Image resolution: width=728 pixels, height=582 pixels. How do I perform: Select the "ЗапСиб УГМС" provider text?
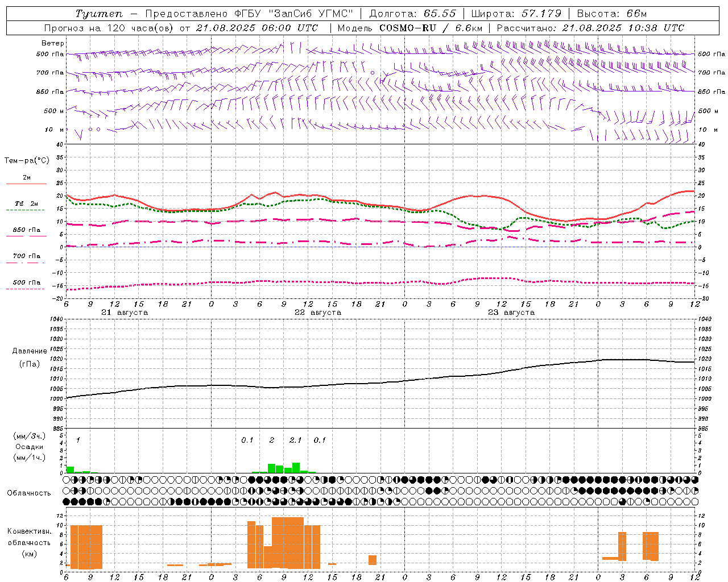(312, 14)
